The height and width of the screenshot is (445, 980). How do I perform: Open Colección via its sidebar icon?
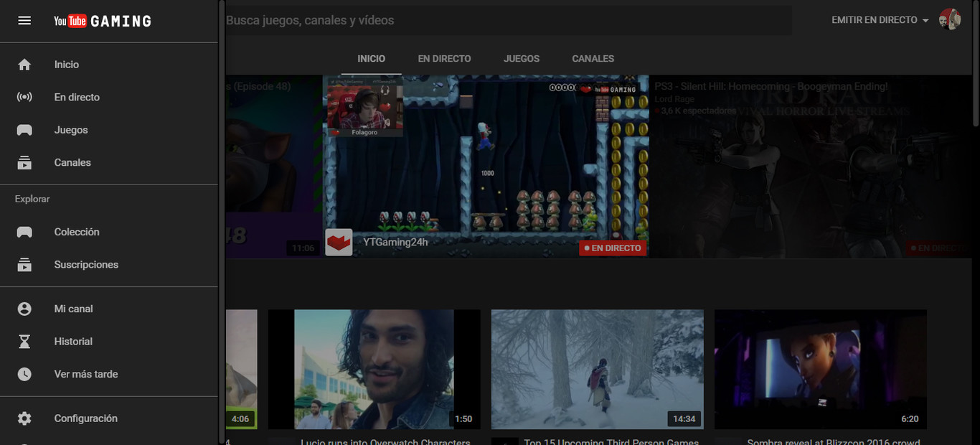pos(24,231)
